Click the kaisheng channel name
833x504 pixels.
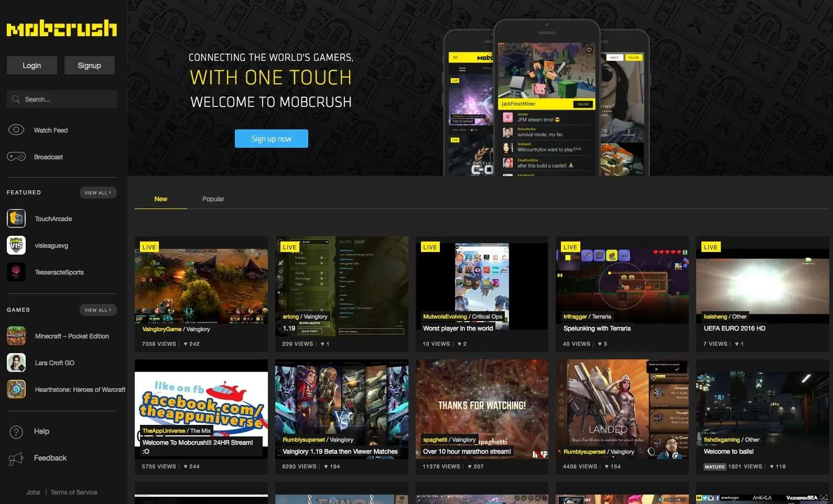tap(716, 316)
